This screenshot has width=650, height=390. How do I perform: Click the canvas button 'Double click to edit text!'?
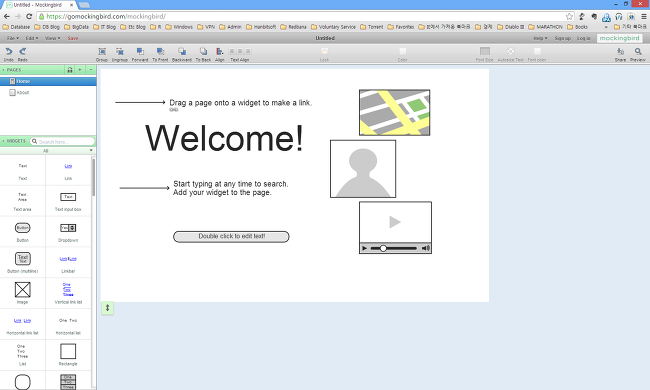pos(231,237)
